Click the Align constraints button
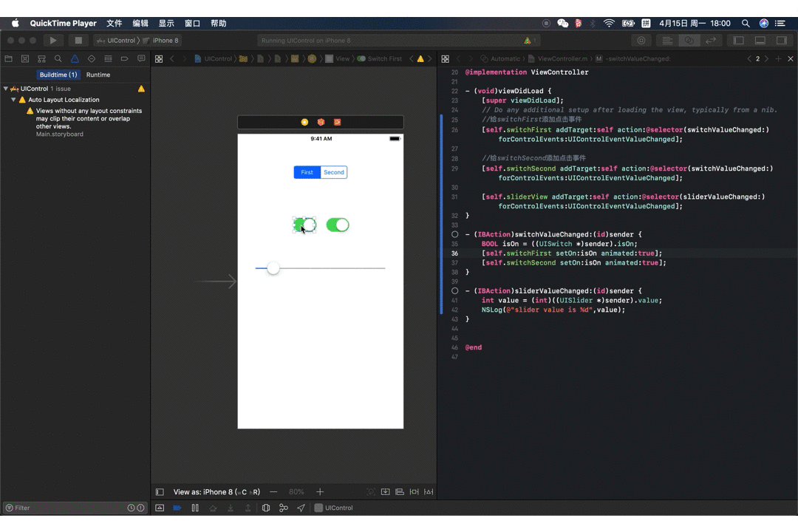This screenshot has width=798, height=532. point(400,492)
